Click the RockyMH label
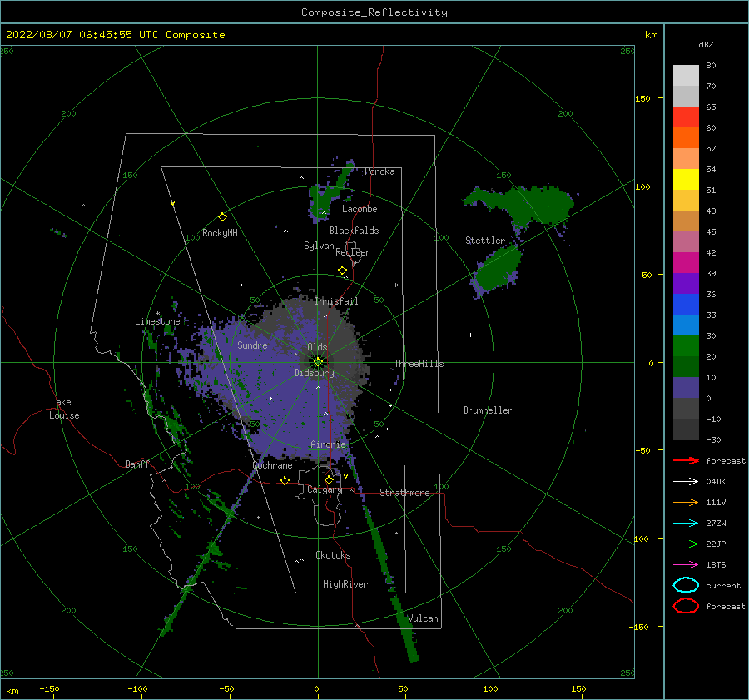Viewport: 749px width, 700px height. pos(220,233)
